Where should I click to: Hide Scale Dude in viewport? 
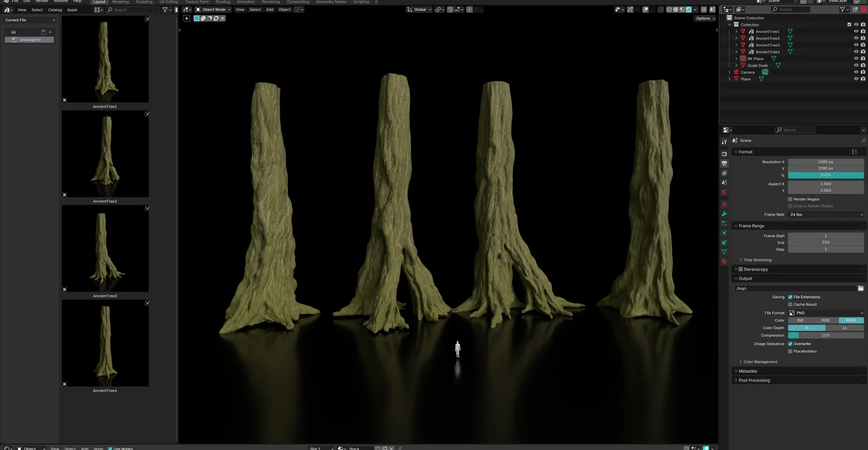click(856, 65)
